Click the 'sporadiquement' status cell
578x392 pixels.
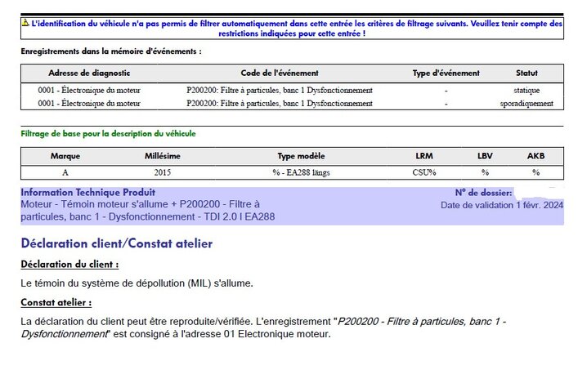pyautogui.click(x=526, y=104)
